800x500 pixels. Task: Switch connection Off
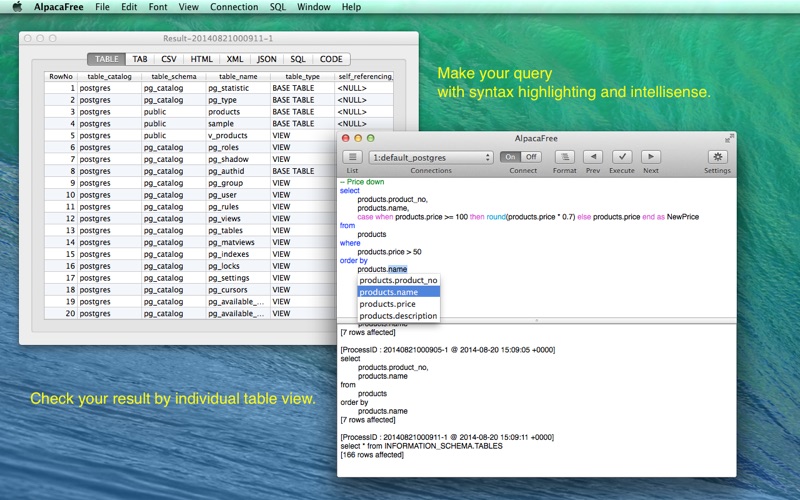(x=531, y=157)
